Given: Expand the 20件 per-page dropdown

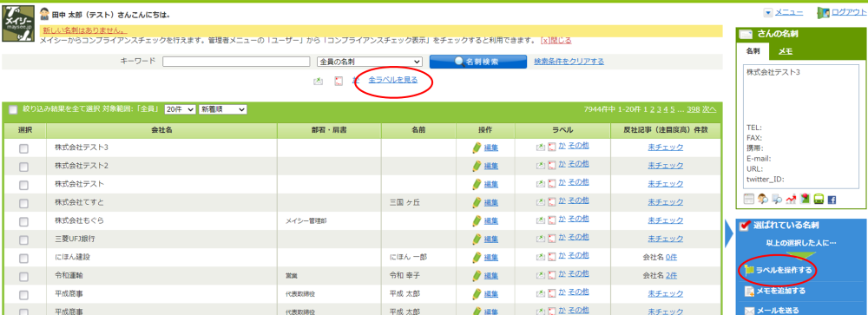Looking at the screenshot, I should (181, 109).
